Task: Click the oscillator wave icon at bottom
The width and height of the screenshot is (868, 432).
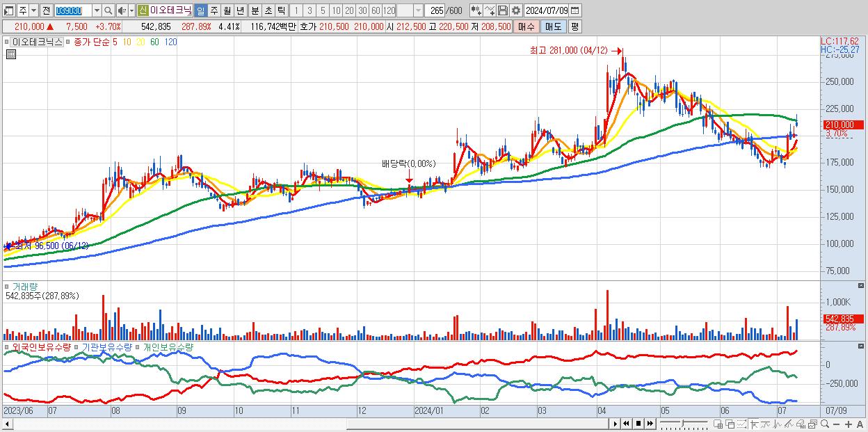Action: (778, 424)
